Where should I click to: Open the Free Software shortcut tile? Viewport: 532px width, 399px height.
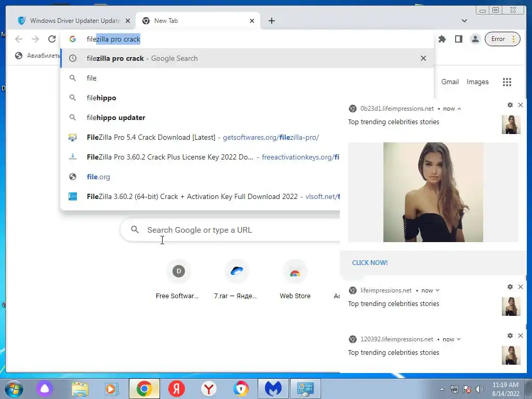[178, 280]
